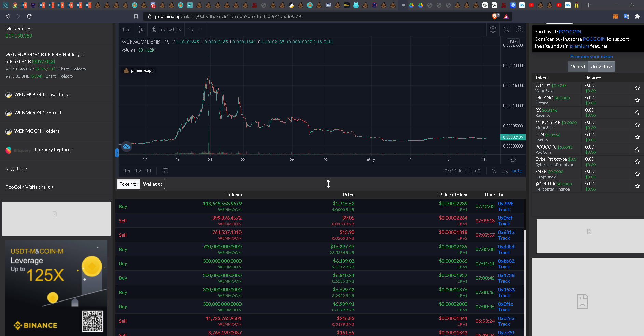Switch to the Wallet tx tab
The width and height of the screenshot is (644, 336).
coord(153,184)
